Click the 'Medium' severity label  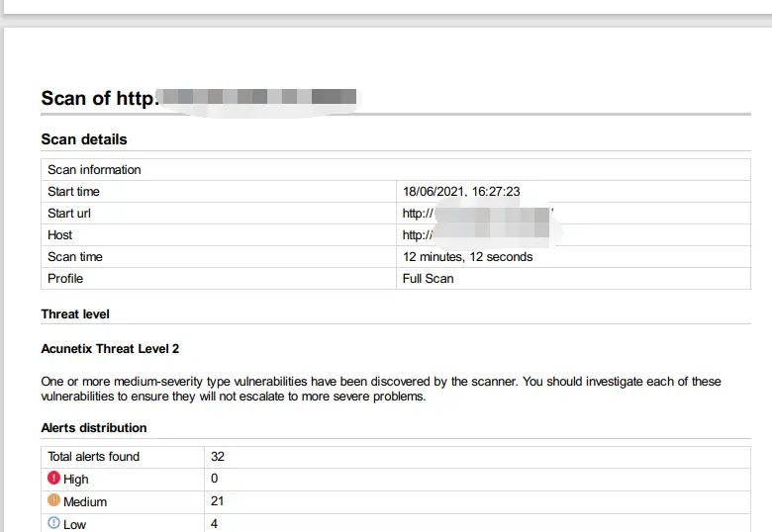pyautogui.click(x=85, y=501)
